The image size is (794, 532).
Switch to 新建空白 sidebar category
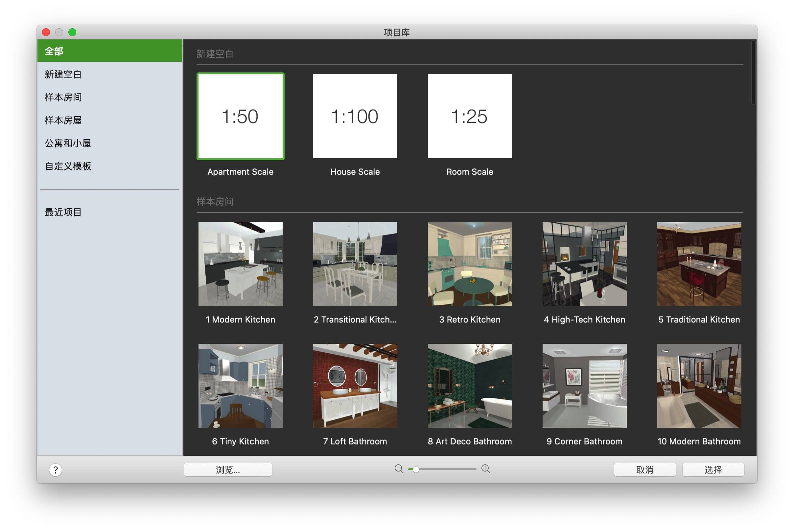coord(63,74)
